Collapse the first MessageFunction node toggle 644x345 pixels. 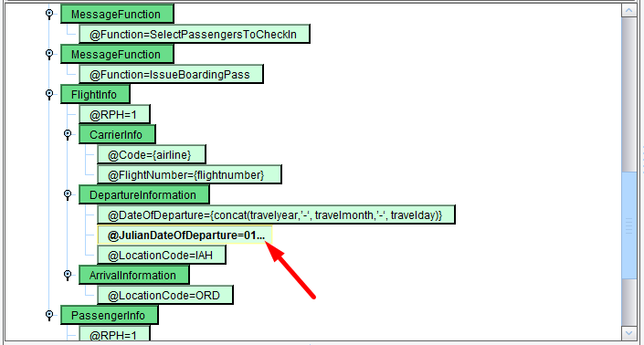click(x=49, y=14)
